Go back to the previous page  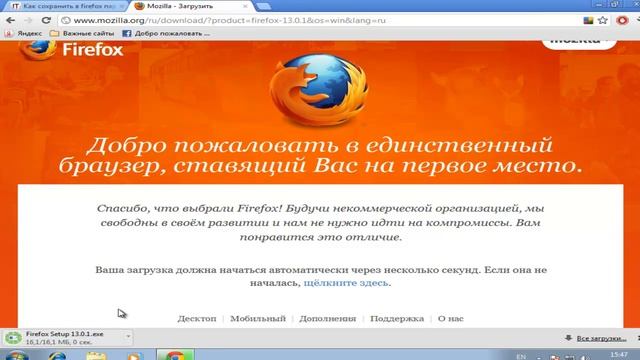(11, 20)
